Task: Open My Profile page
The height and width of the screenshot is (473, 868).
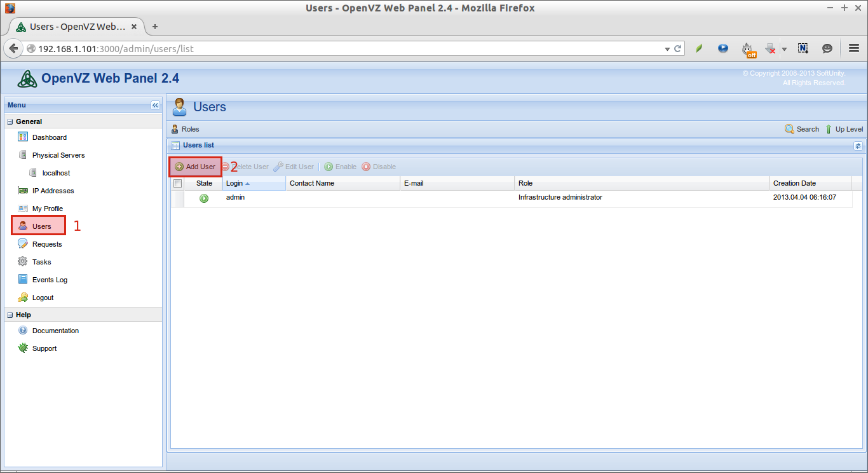Action: tap(48, 209)
